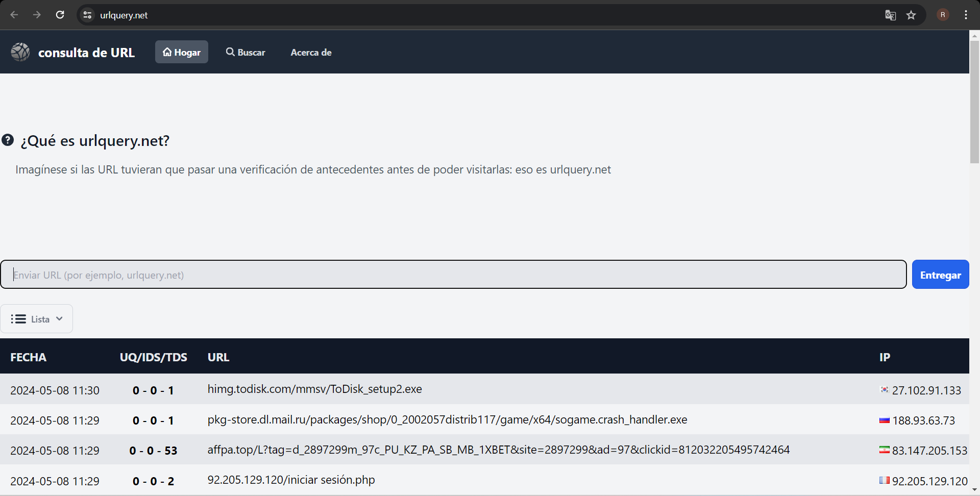Click the list icon on the Lista control
The width and height of the screenshot is (980, 496).
18,318
